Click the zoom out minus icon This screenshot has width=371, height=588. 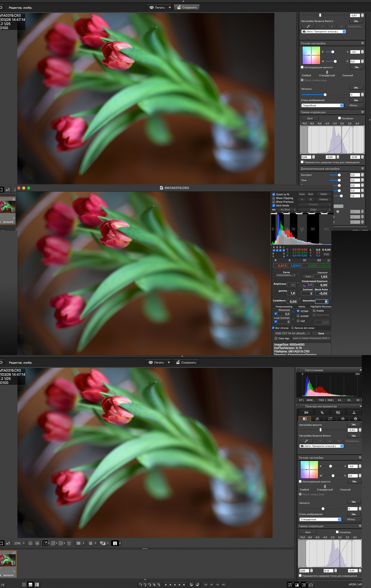coord(30,543)
